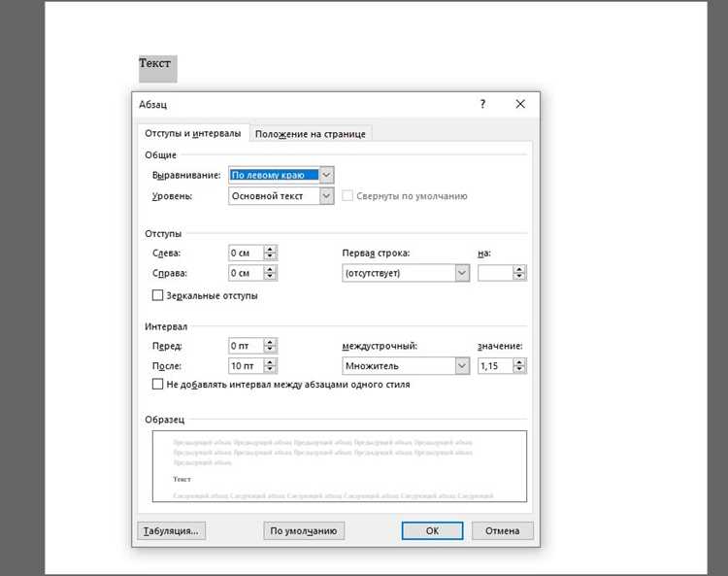728x576 pixels.
Task: Decrease the После spacing with the down arrow
Action: tap(270, 369)
